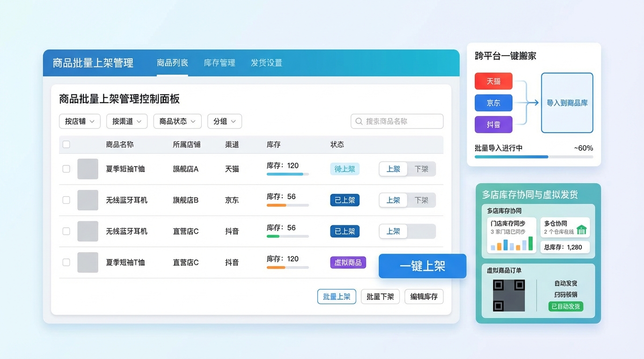This screenshot has height=359, width=644.
Task: Click the search magnifier icon
Action: [x=359, y=122]
